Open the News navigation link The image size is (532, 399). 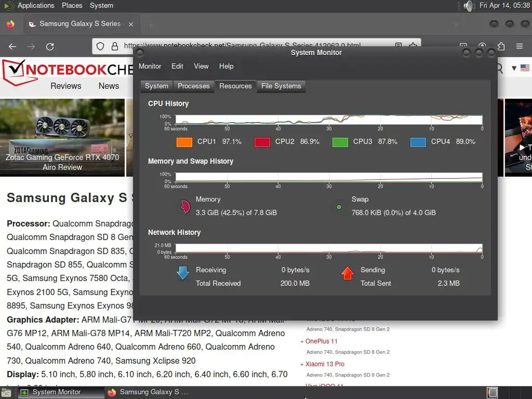click(109, 86)
